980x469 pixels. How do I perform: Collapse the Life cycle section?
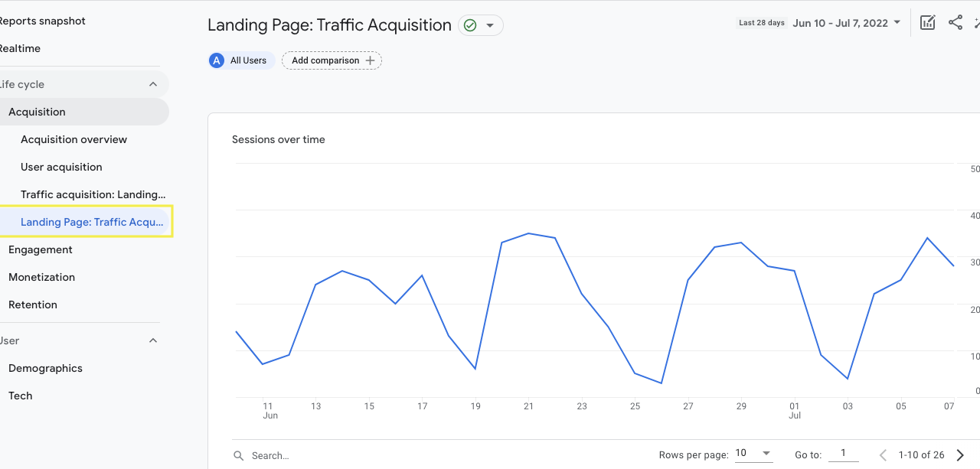coord(153,84)
